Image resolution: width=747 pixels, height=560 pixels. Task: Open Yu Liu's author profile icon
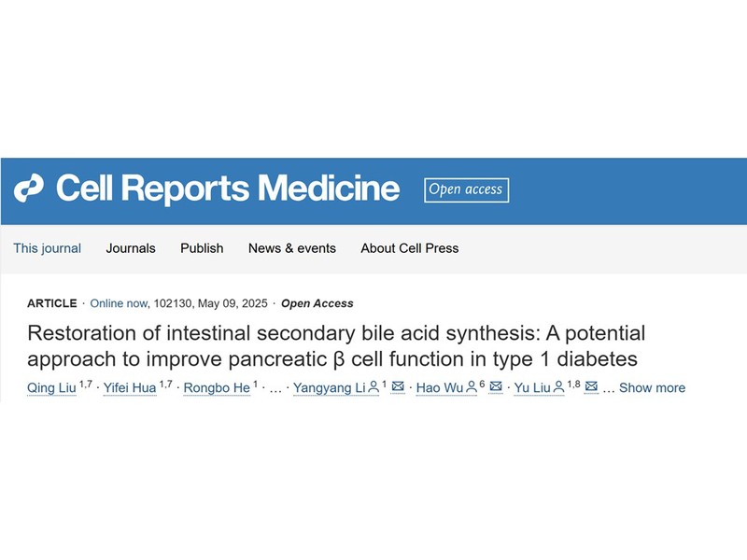tap(558, 387)
